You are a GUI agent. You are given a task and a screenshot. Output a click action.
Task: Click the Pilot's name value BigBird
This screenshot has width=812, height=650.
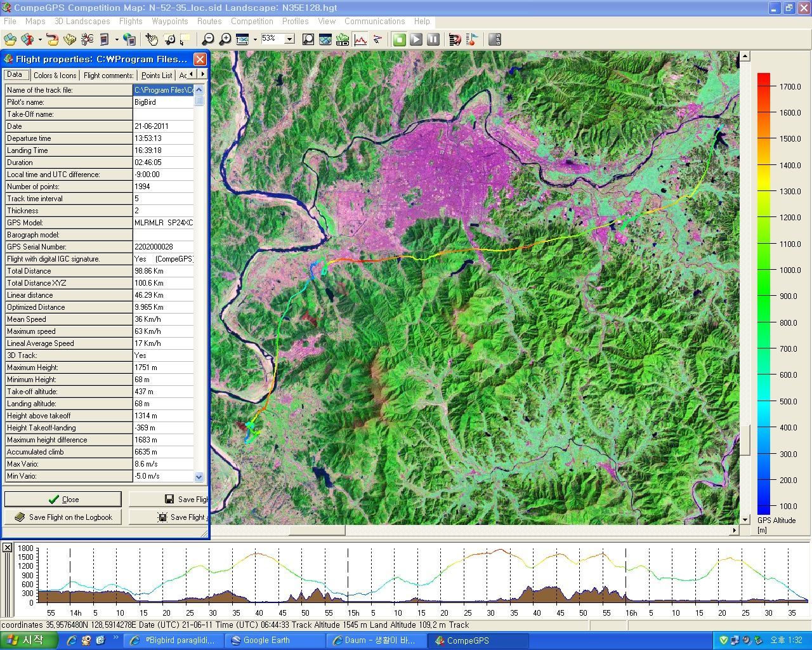[x=163, y=102]
